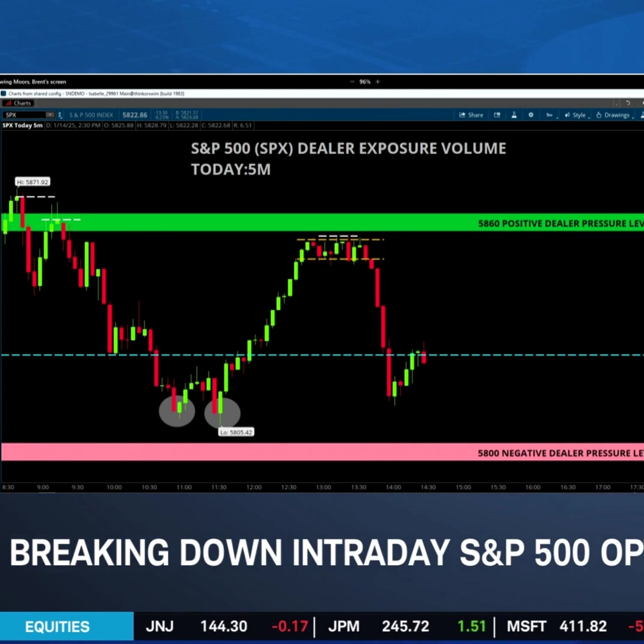Viewport: 644px width, 644px height.
Task: Open the Charts tab
Action: [x=18, y=103]
